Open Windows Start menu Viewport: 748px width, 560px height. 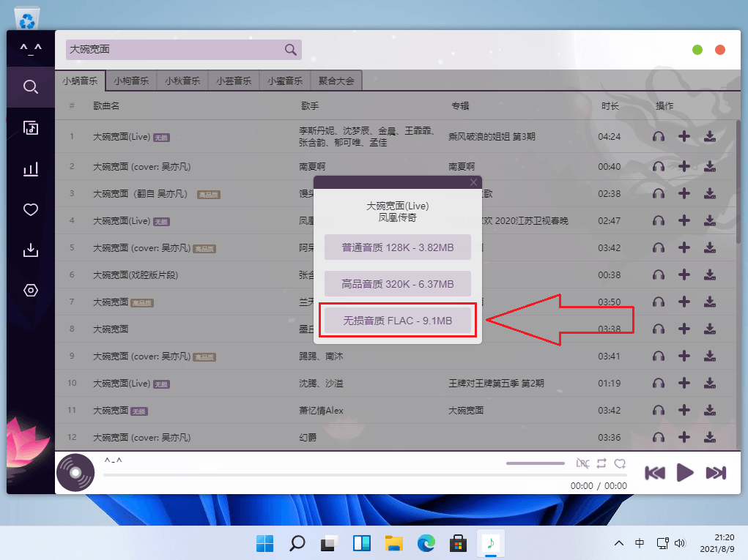[x=264, y=543]
